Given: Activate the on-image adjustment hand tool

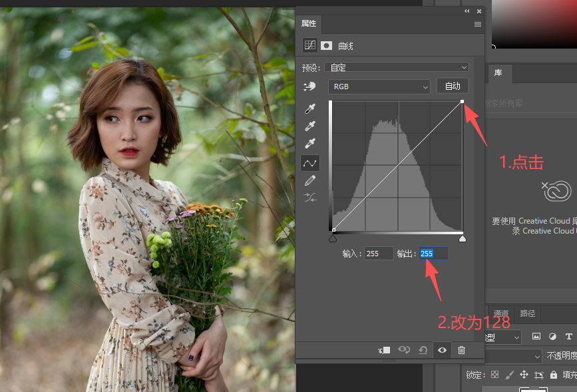Looking at the screenshot, I should 309,87.
